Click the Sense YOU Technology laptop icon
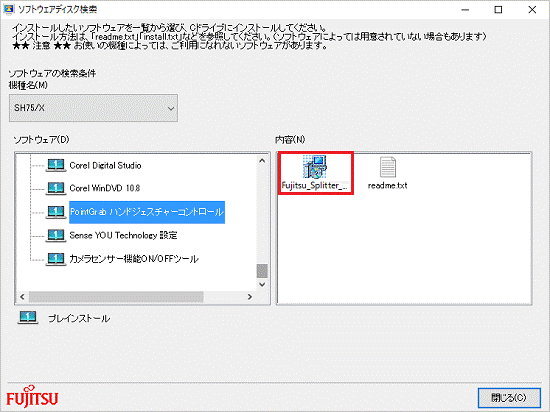The width and height of the screenshot is (550, 412). 56,235
